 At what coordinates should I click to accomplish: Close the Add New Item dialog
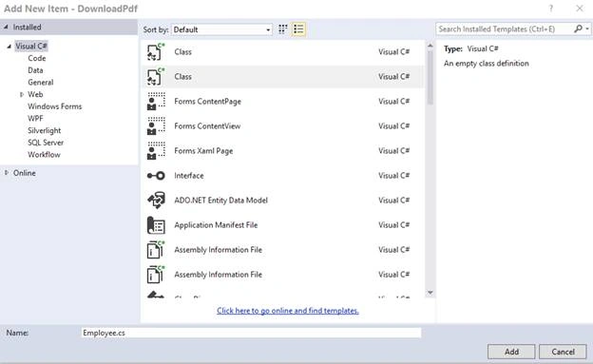click(x=580, y=9)
